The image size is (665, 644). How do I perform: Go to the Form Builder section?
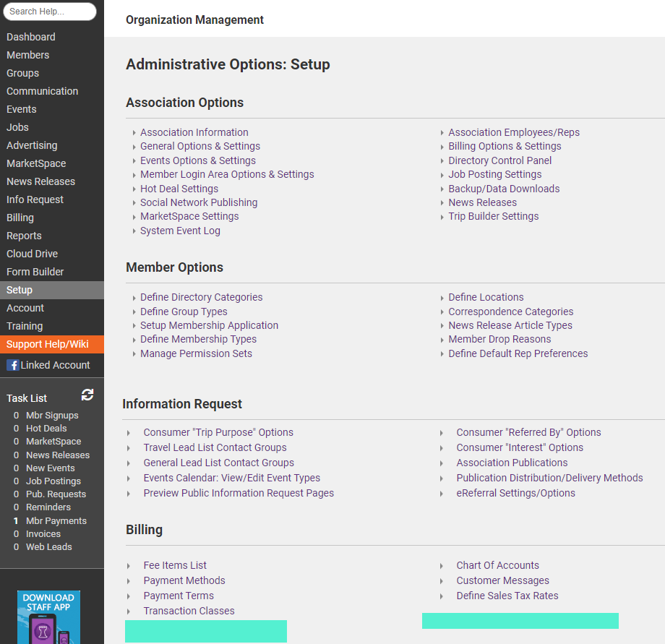pos(35,272)
